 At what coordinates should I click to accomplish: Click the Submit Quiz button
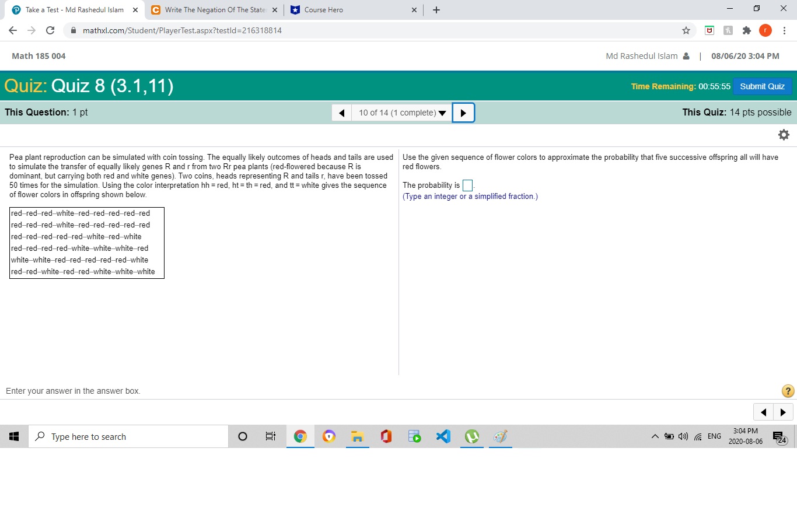pos(762,86)
